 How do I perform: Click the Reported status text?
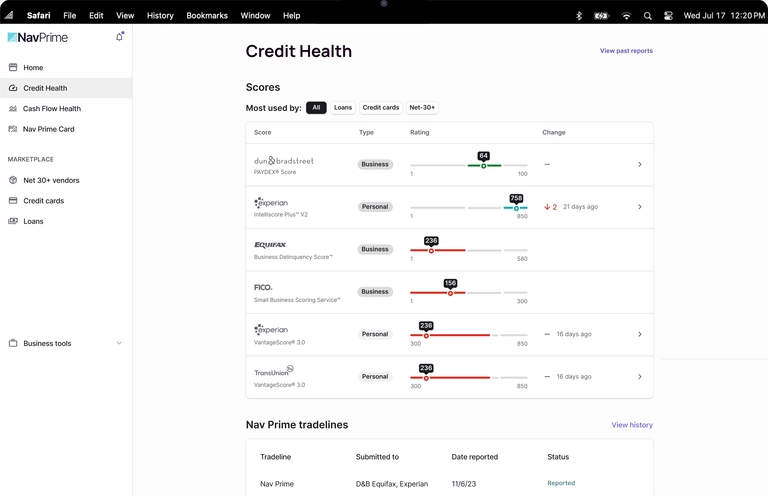pos(561,483)
